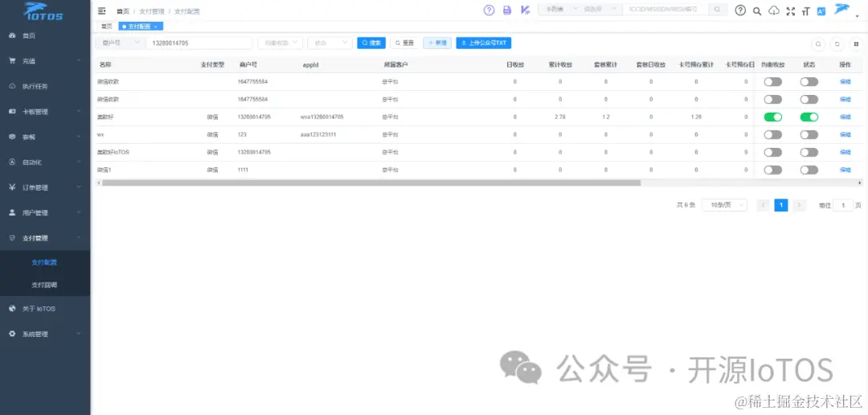868x415 pixels.
Task: Click the horizontal scrollbar under the table
Action: point(371,183)
